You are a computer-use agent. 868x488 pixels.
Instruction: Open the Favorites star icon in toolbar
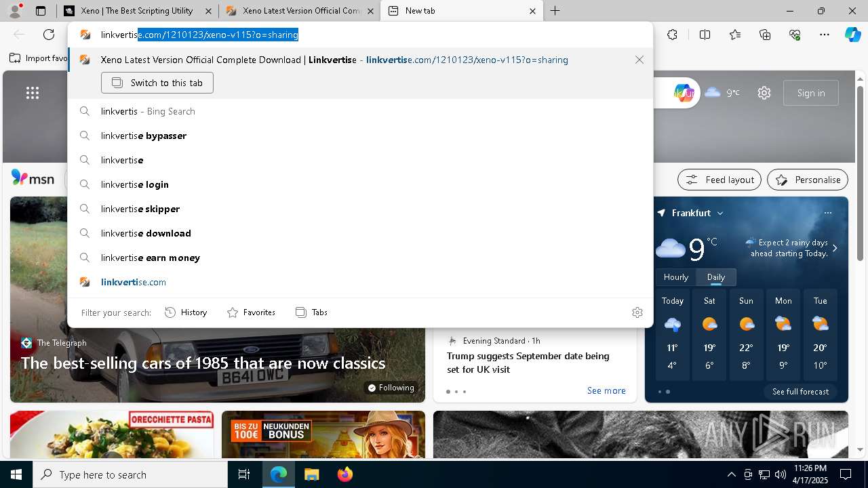tap(735, 35)
